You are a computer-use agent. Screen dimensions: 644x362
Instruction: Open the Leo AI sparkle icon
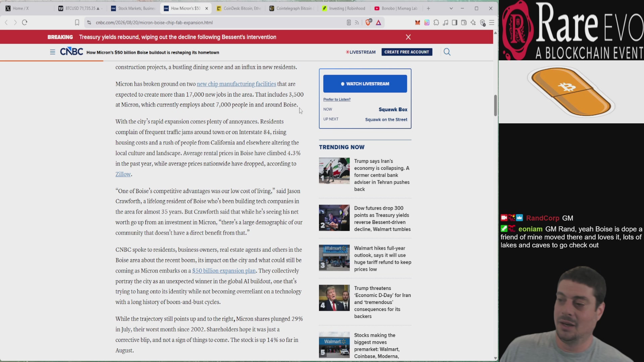(473, 22)
